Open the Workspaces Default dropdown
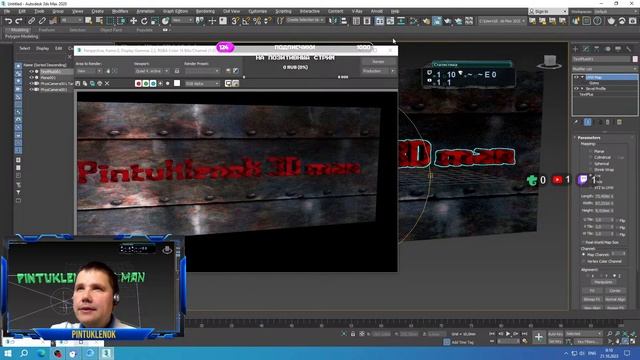The width and height of the screenshot is (640, 360). (616, 11)
